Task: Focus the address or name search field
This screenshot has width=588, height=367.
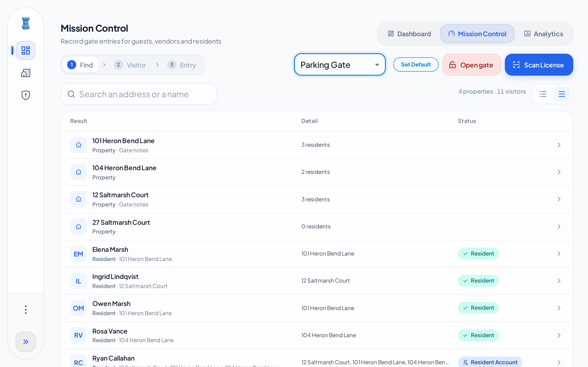Action: coord(139,94)
